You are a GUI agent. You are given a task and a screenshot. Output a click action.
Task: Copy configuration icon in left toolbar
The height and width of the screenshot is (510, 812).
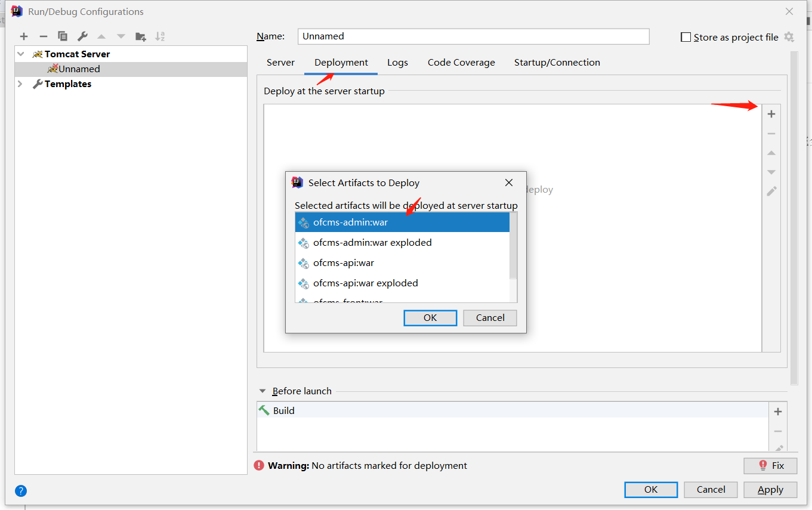[x=63, y=36]
